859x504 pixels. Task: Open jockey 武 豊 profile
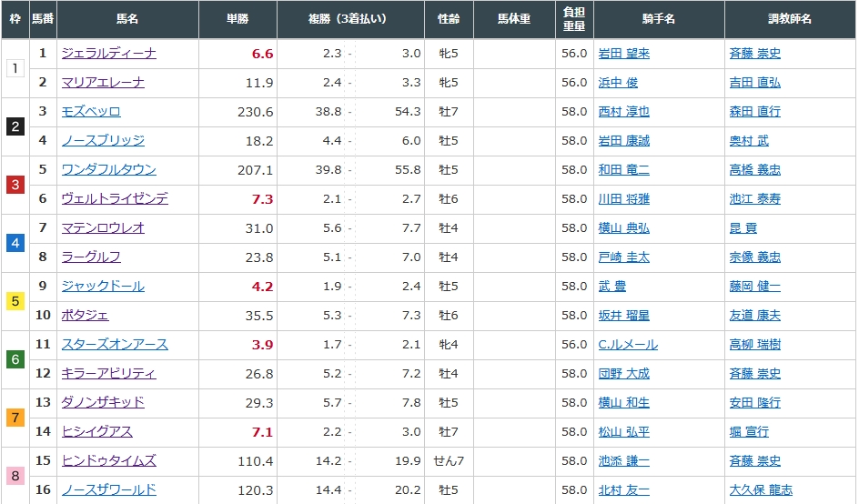point(611,287)
